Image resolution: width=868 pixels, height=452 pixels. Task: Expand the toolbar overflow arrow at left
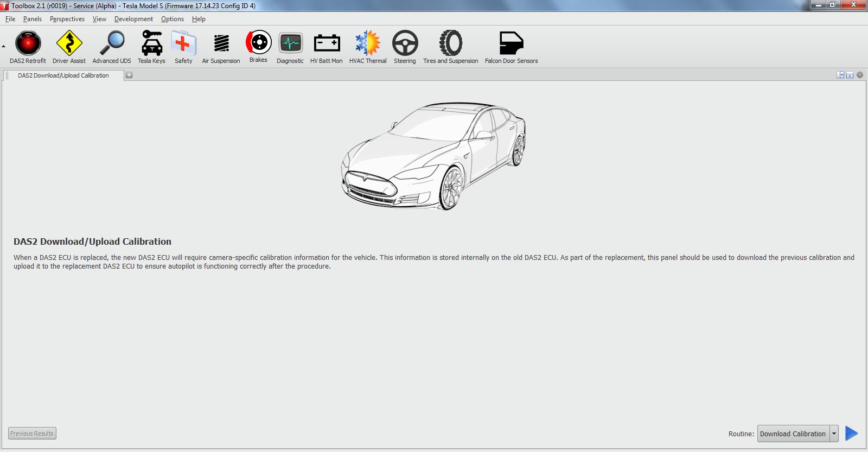(x=4, y=47)
